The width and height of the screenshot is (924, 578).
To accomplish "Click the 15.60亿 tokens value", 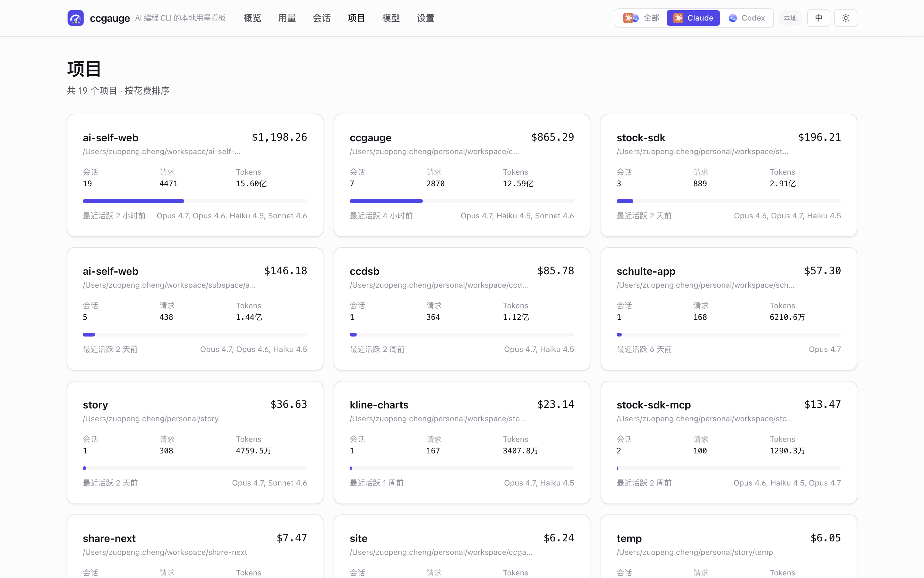I will tap(251, 183).
